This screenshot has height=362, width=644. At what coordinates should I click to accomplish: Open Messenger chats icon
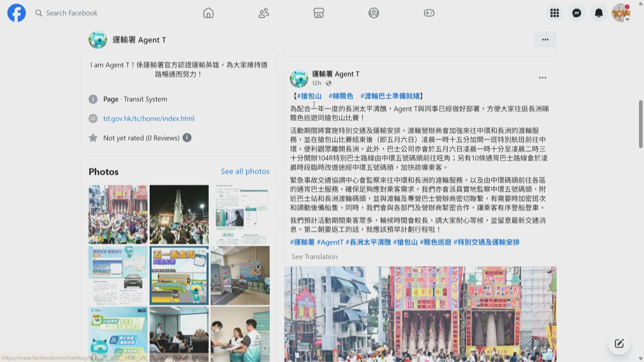click(577, 13)
